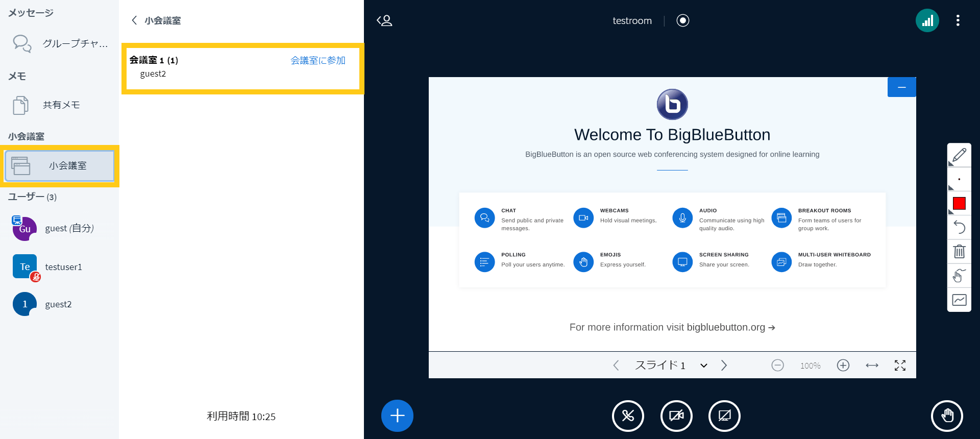
Task: Click the CHAT icon on slide
Action: pyautogui.click(x=484, y=218)
